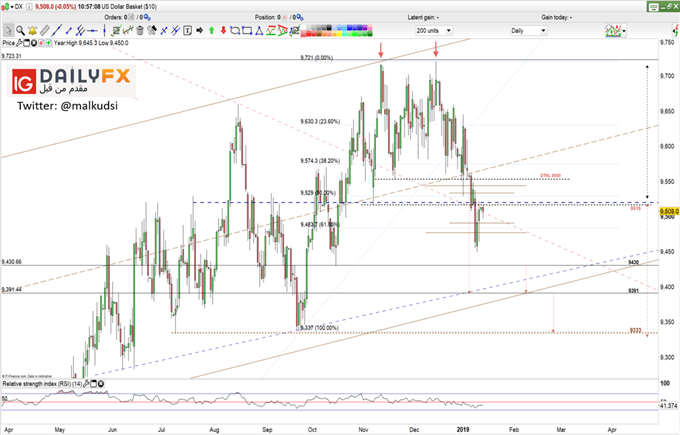Viewport: 680px width, 435px height.
Task: Cancel orders using X beside Orders
Action: 131,17
